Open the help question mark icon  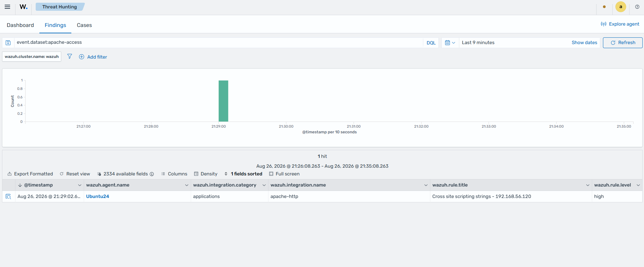pyautogui.click(x=637, y=7)
